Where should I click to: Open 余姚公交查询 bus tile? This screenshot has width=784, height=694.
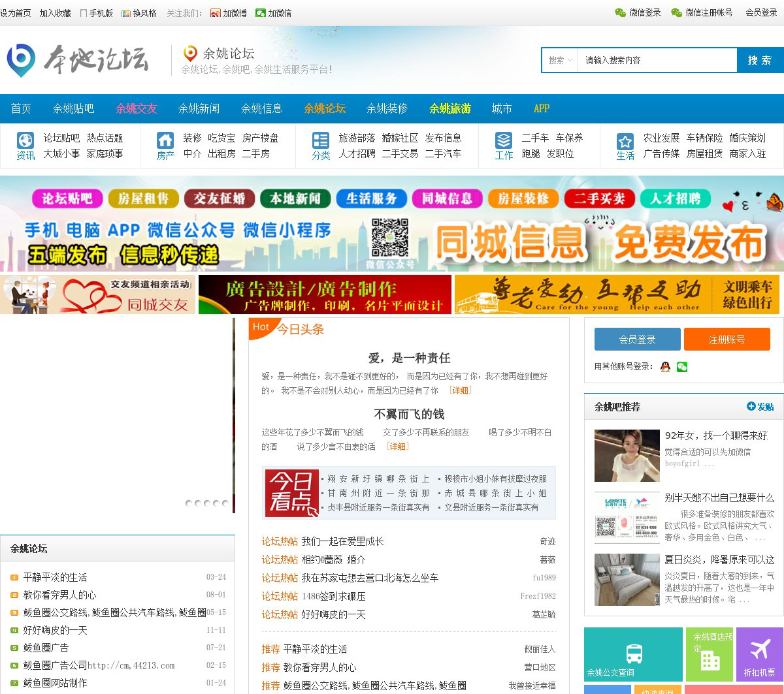(633, 654)
